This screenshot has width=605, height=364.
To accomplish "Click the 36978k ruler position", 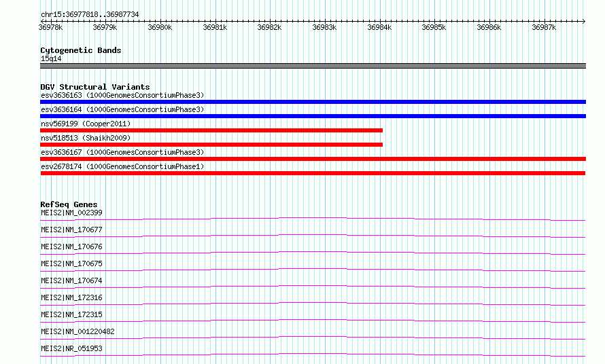I will [x=50, y=27].
